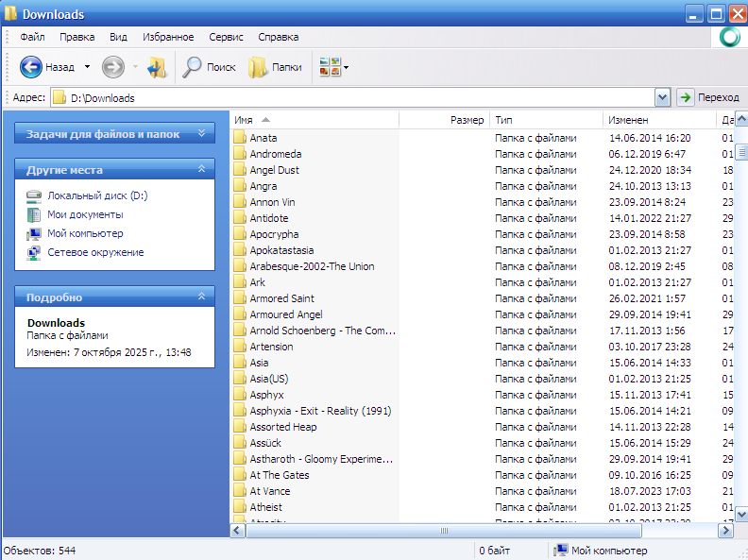Select the Assorted Heap folder name
This screenshot has height=560, width=748.
[283, 427]
